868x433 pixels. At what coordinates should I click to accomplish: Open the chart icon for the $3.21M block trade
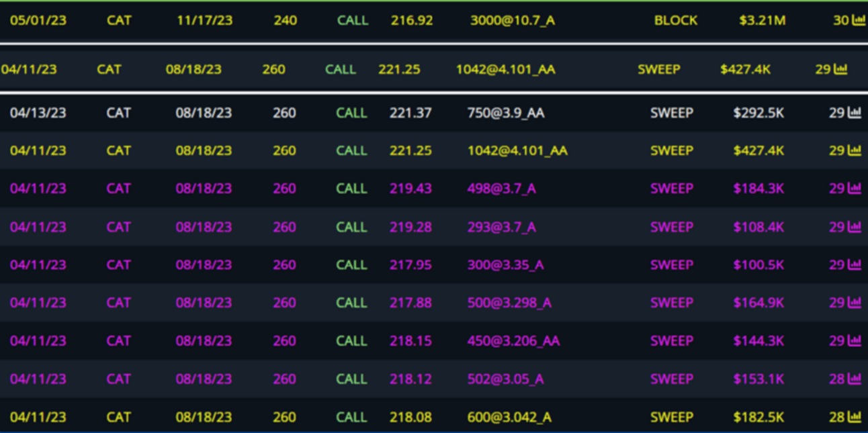click(859, 20)
